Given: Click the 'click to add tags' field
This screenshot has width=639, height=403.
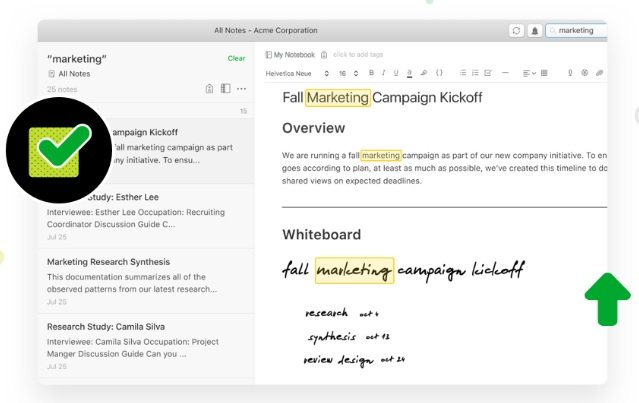Looking at the screenshot, I should coord(358,55).
